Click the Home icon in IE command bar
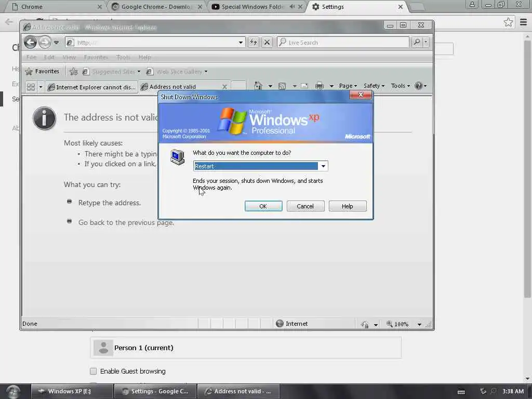Viewport: 532px width, 399px height. pyautogui.click(x=258, y=86)
